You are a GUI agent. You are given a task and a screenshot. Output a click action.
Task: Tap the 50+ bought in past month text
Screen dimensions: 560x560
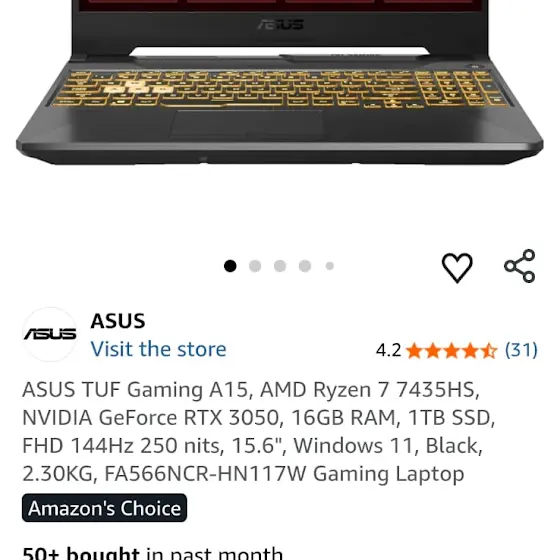pyautogui.click(x=152, y=552)
